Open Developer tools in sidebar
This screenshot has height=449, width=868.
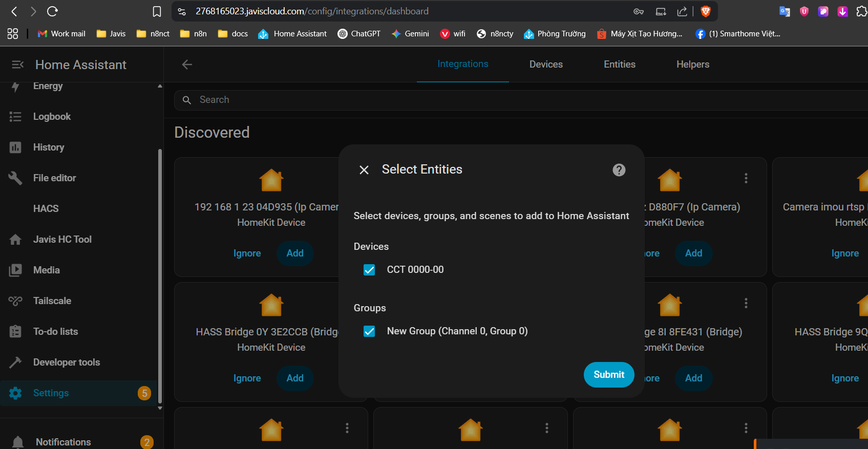[66, 362]
